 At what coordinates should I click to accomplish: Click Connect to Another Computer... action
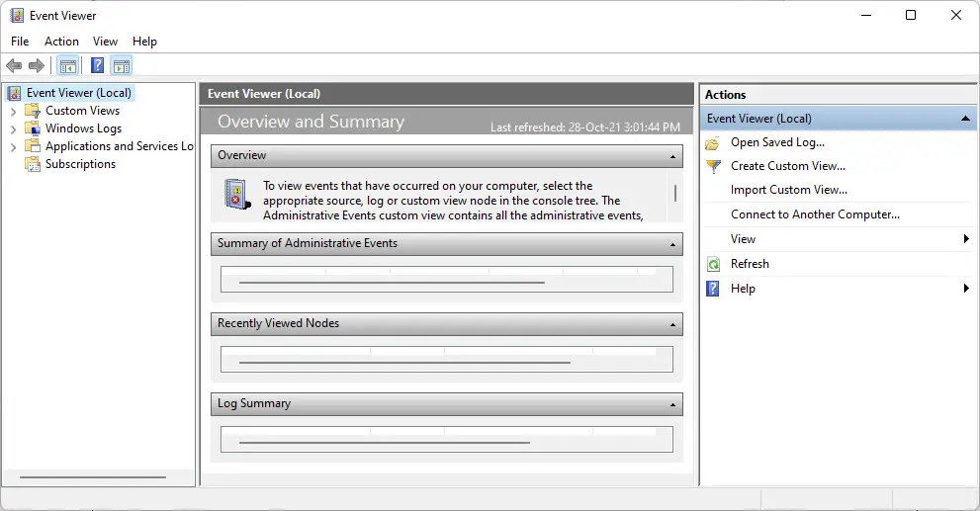point(815,214)
